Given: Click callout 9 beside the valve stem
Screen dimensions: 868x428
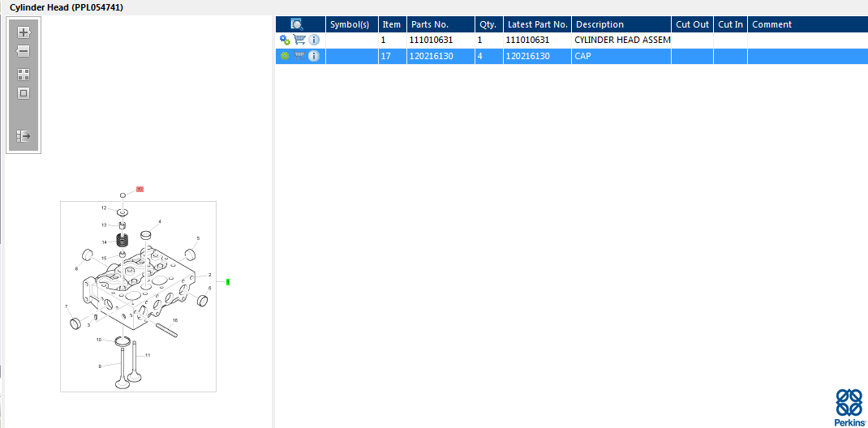Looking at the screenshot, I should 100,366.
